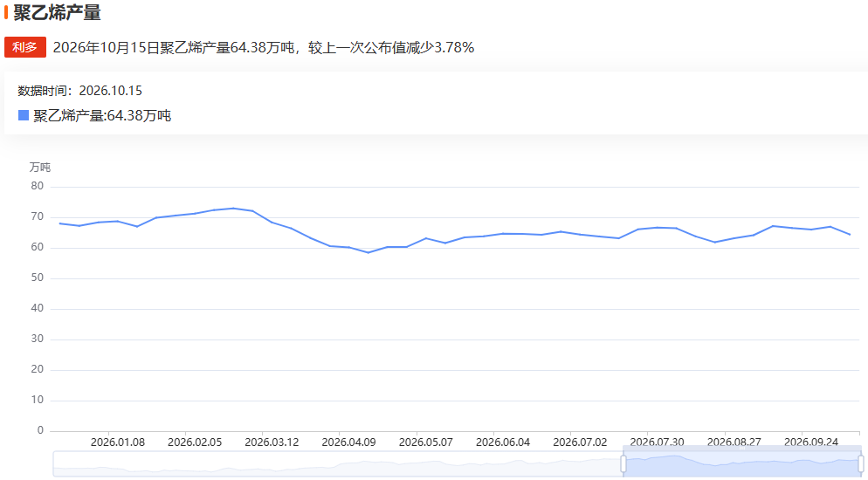The width and height of the screenshot is (868, 480).
Task: Click the unselected area of the zoom slider
Action: (x=338, y=463)
